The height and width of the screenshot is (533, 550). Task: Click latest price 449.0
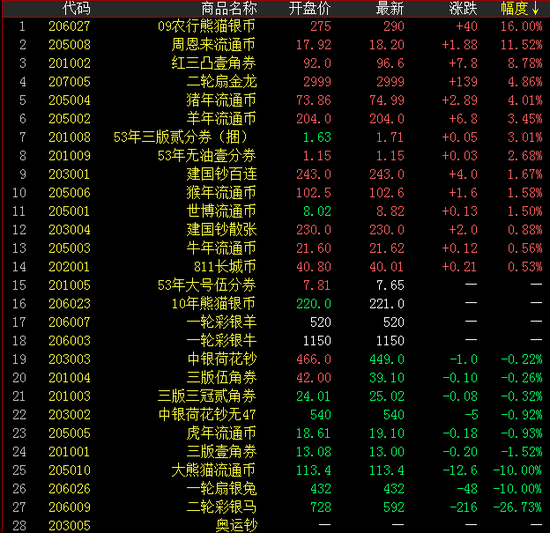pyautogui.click(x=387, y=359)
